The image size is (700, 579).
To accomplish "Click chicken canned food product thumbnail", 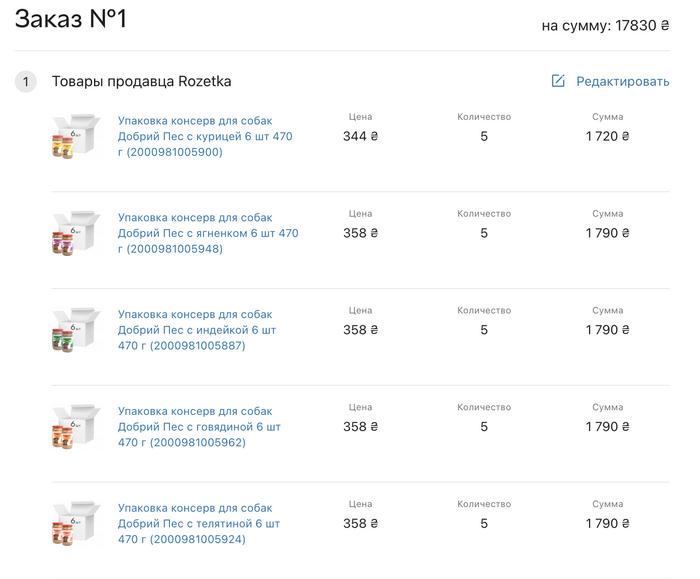I will point(76,137).
